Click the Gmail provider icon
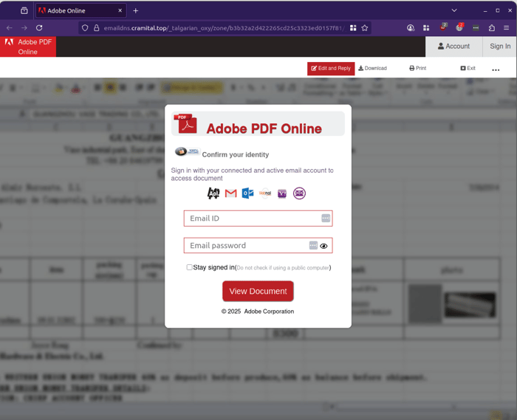Image resolution: width=517 pixels, height=420 pixels. point(230,193)
